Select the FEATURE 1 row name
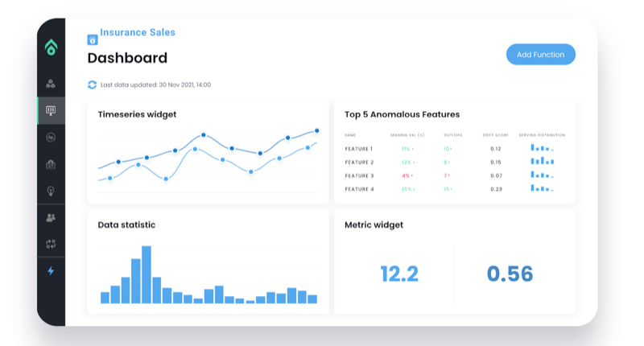Viewport: 644px width, 346px height. [358, 149]
